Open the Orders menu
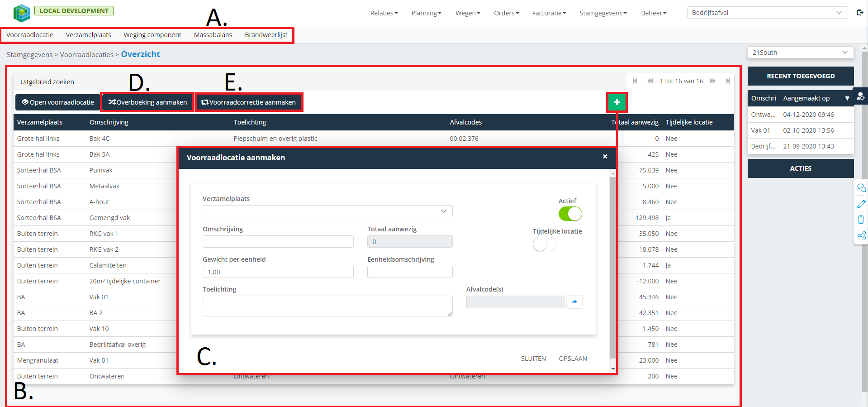 tap(507, 13)
